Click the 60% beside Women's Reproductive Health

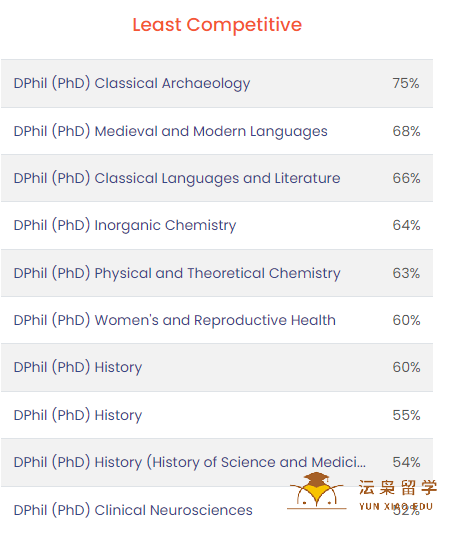click(x=406, y=320)
